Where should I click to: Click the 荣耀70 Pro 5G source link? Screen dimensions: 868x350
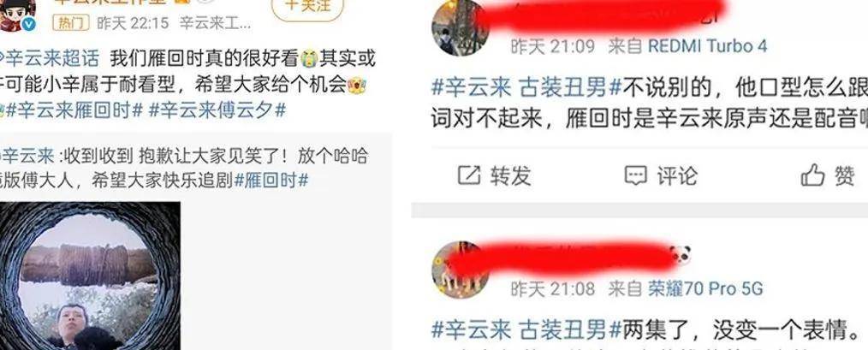(x=705, y=288)
